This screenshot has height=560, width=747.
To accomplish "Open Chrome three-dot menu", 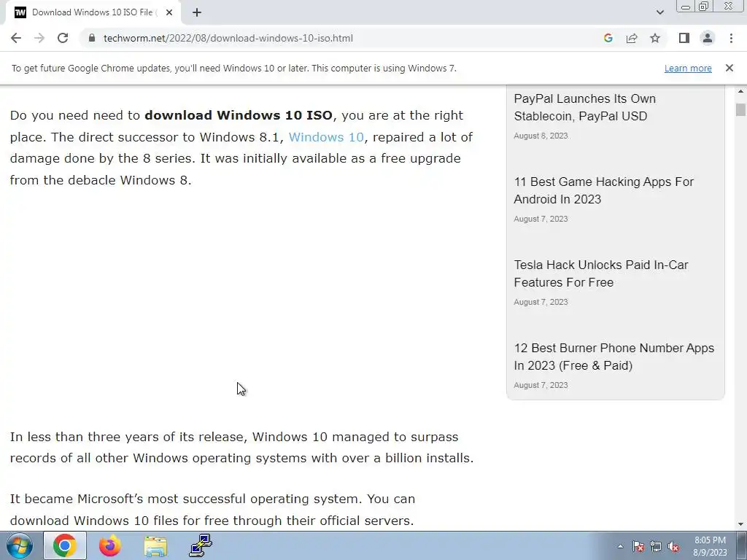I will click(731, 38).
